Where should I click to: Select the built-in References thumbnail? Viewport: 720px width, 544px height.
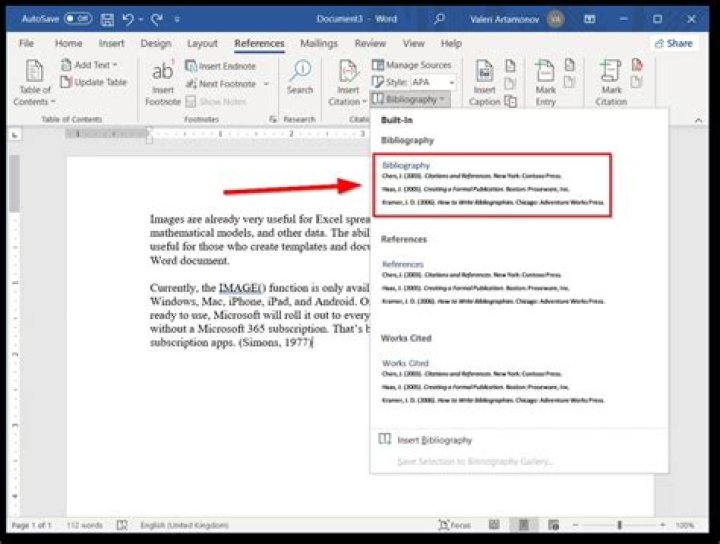[492, 283]
